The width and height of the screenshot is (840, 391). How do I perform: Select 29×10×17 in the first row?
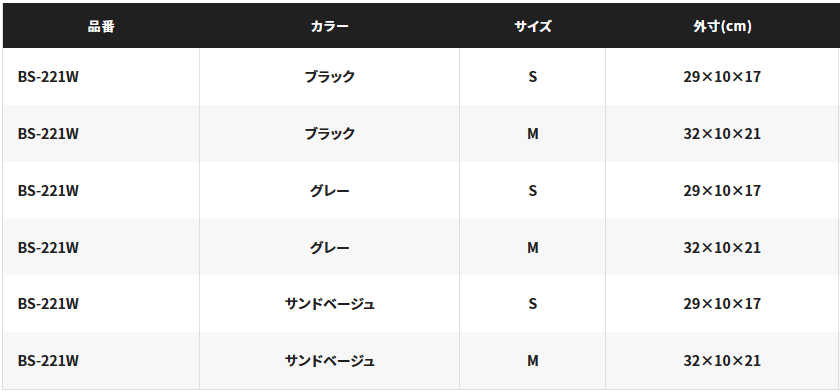coord(722,77)
